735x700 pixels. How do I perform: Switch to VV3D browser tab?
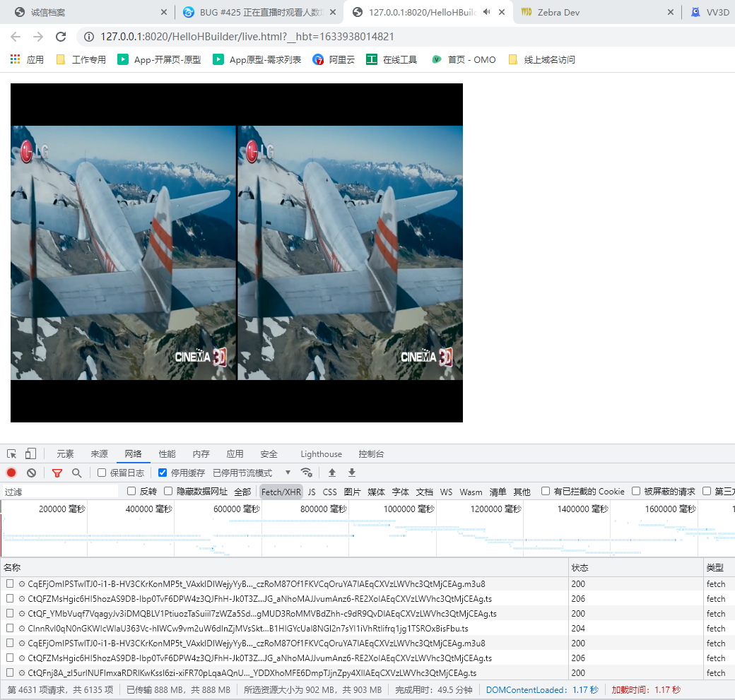click(710, 12)
